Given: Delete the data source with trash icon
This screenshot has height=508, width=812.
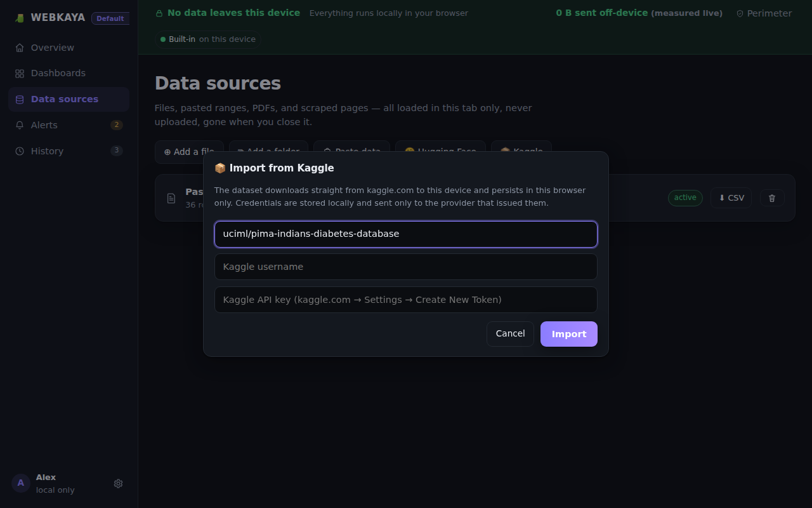Looking at the screenshot, I should 772,197.
